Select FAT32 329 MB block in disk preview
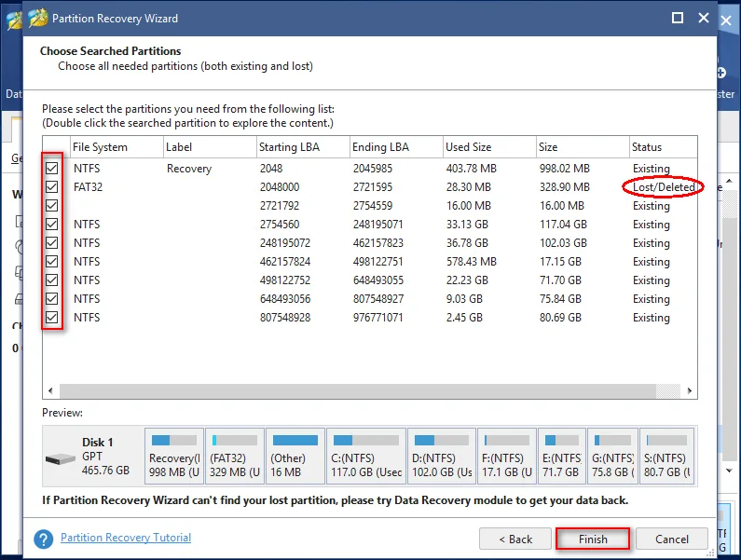This screenshot has height=560, width=741. pyautogui.click(x=235, y=456)
